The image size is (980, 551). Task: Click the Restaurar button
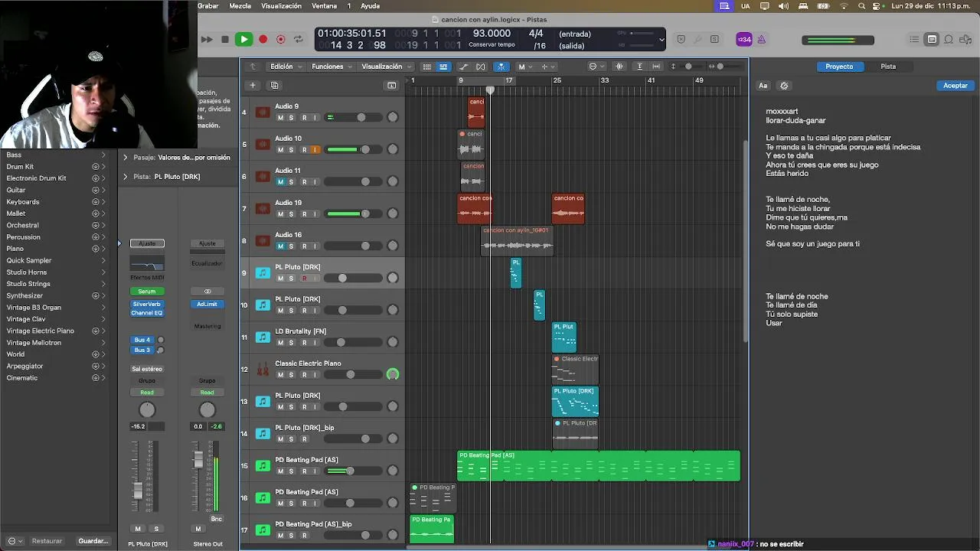(x=47, y=541)
